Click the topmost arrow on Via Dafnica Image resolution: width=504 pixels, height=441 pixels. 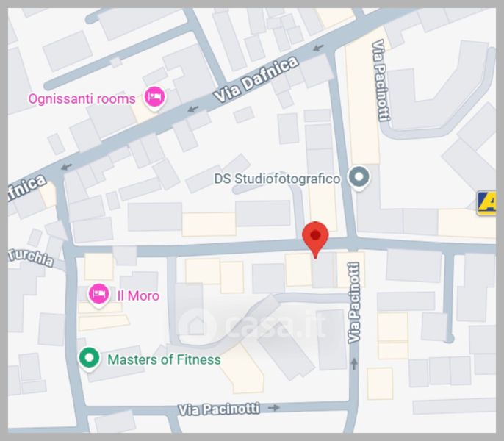click(318, 48)
